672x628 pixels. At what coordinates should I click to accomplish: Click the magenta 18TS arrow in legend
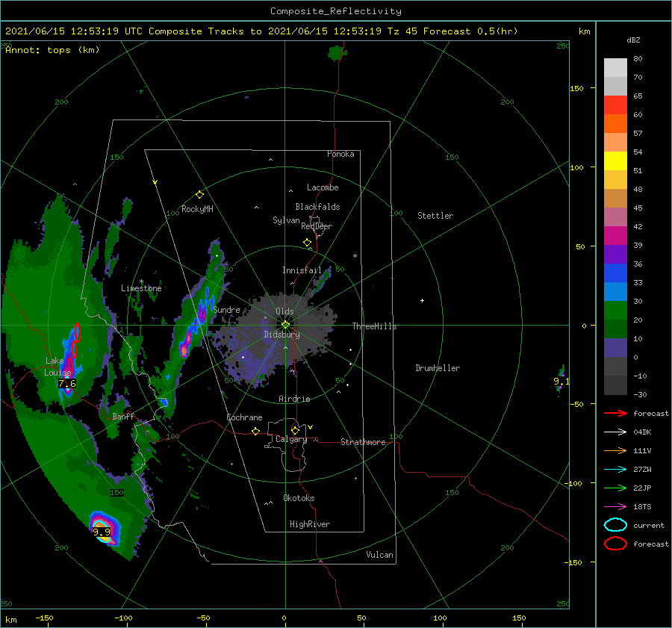tap(616, 507)
